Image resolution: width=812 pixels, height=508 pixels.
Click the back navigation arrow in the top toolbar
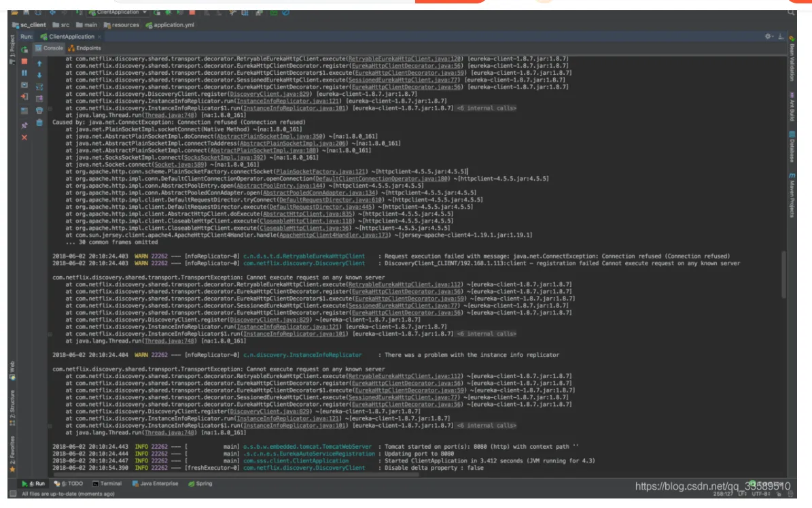click(52, 12)
